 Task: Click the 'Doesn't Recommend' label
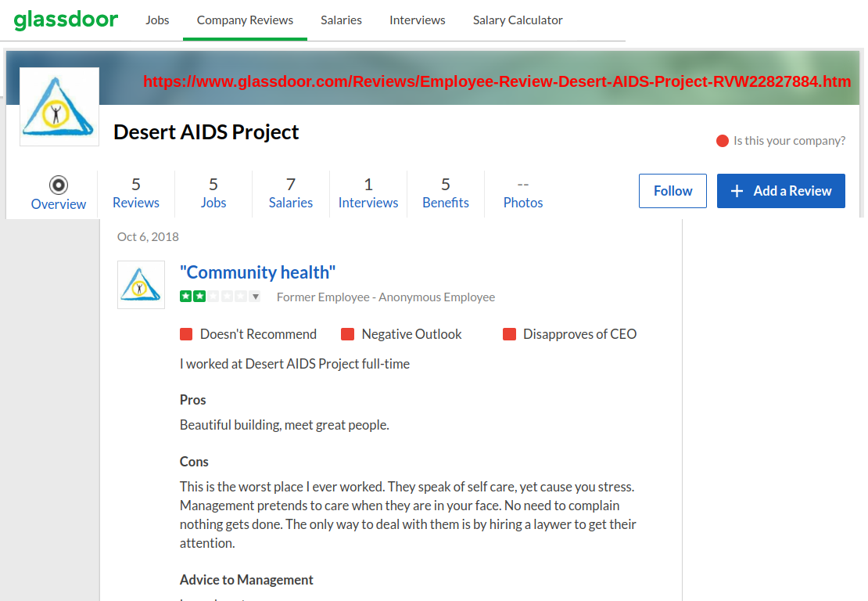tap(259, 334)
